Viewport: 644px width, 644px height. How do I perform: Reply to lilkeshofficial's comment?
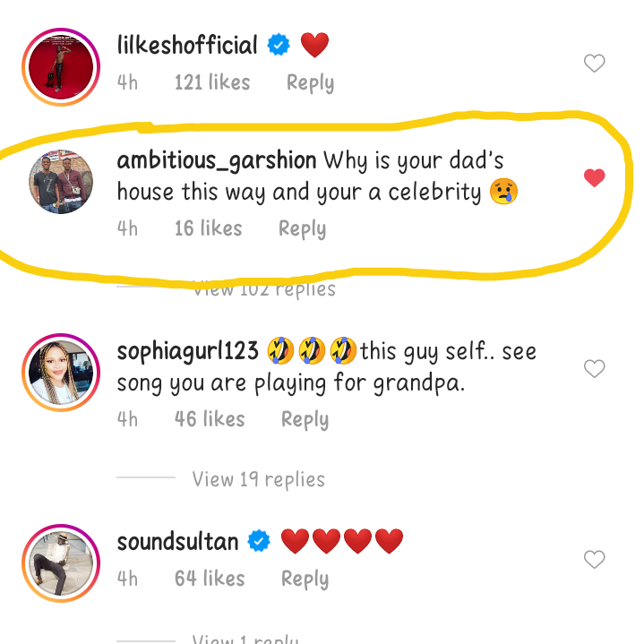[x=310, y=83]
